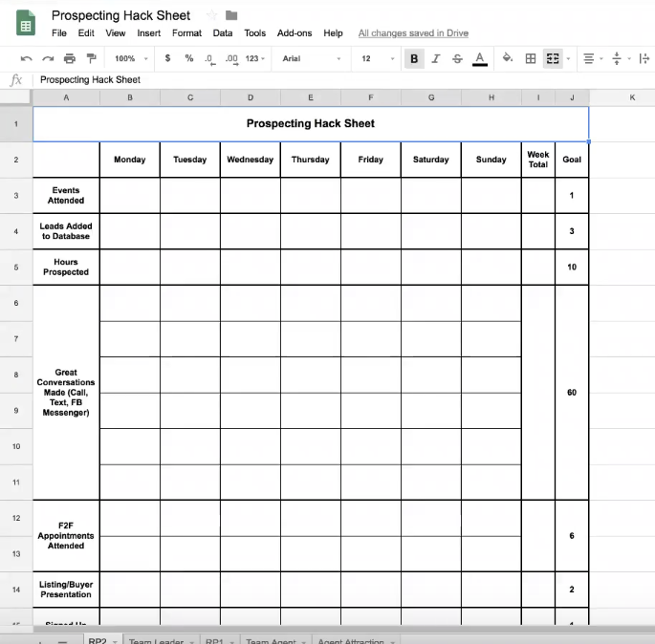Screen dimensions: 655x644
Task: Click the formula bar content
Action: click(90, 79)
